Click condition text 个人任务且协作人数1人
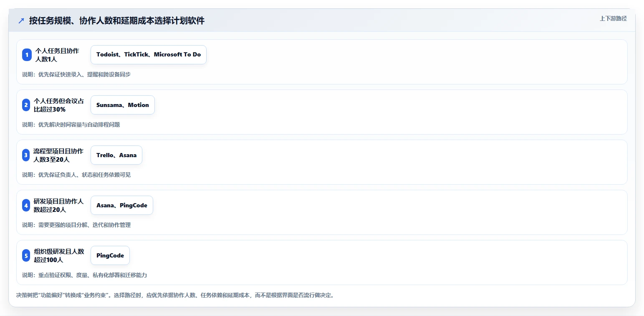Screen dimensions: 644x316 coord(57,55)
